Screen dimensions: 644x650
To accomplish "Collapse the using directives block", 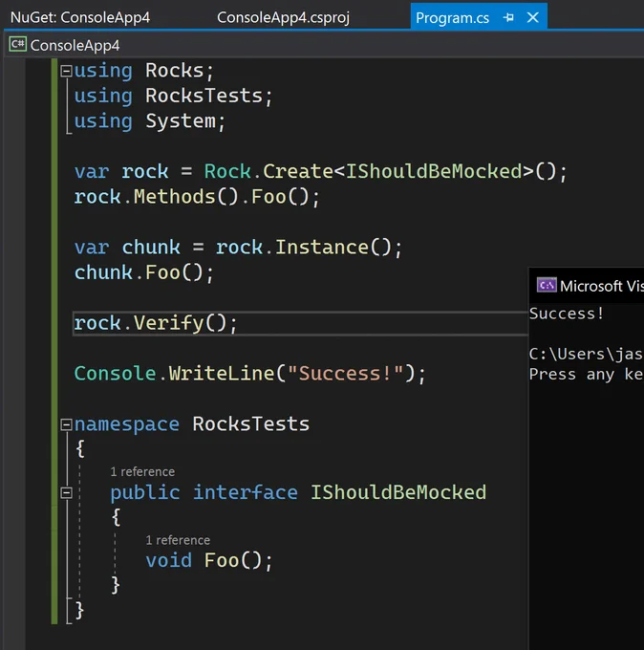I will (x=66, y=71).
